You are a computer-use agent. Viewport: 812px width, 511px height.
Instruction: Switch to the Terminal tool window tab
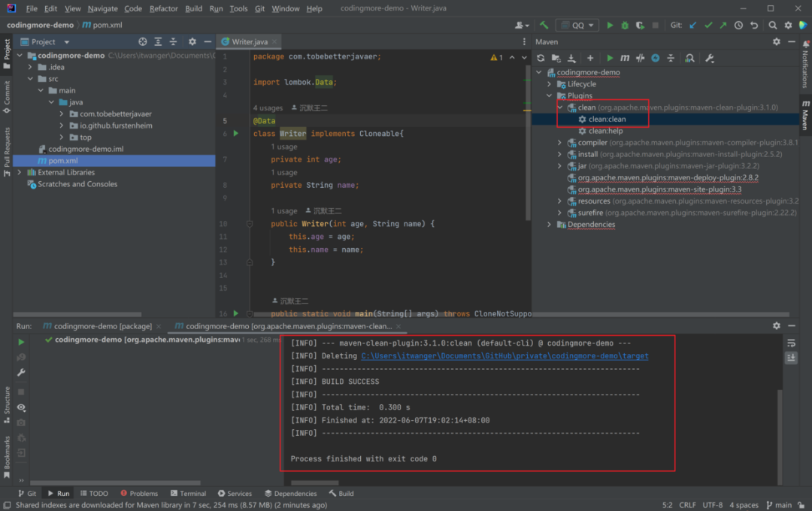click(187, 494)
